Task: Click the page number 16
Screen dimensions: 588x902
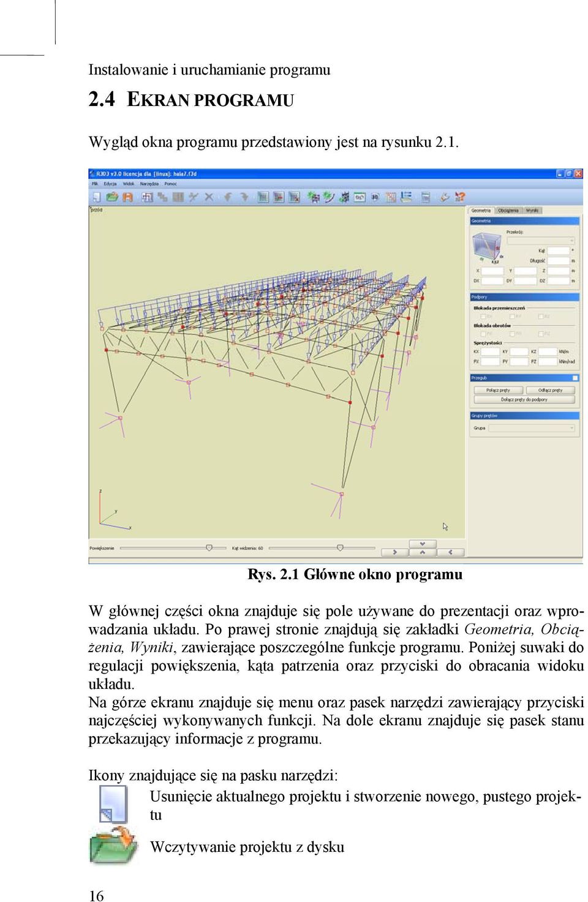Action: coord(97,895)
